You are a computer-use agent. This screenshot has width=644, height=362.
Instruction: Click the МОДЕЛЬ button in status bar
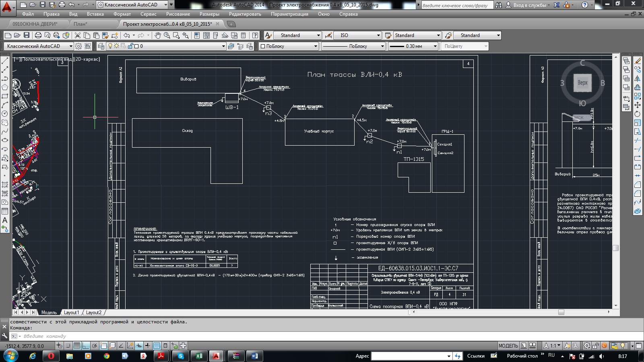click(x=508, y=346)
